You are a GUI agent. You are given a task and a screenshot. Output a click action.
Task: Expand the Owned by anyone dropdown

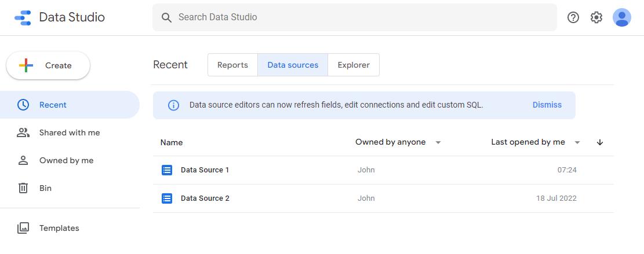398,142
